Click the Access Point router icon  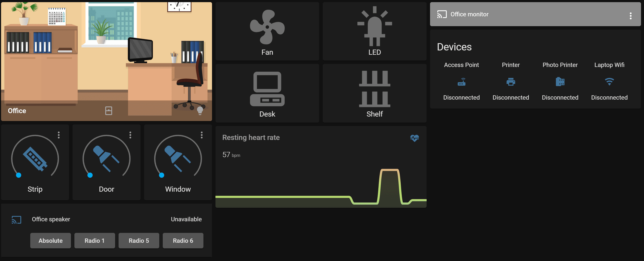(462, 82)
